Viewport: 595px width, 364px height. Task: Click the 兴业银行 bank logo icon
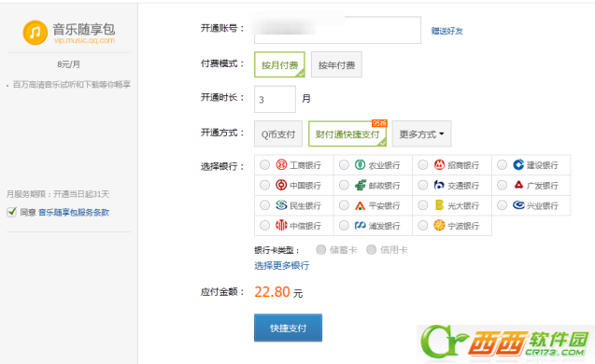click(518, 205)
